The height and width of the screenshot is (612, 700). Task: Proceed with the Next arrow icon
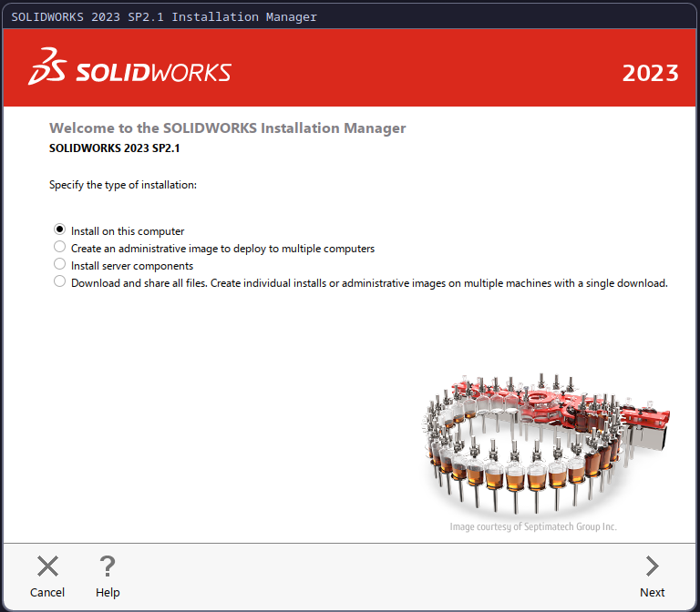(653, 566)
